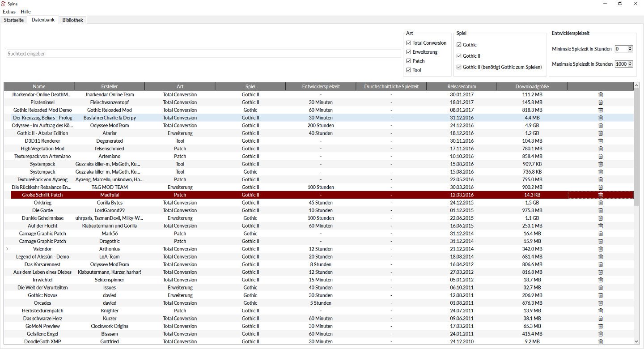This screenshot has height=349, width=644.
Task: Decrease maximum Spielzeit with spinner down arrow
Action: coord(631,65)
